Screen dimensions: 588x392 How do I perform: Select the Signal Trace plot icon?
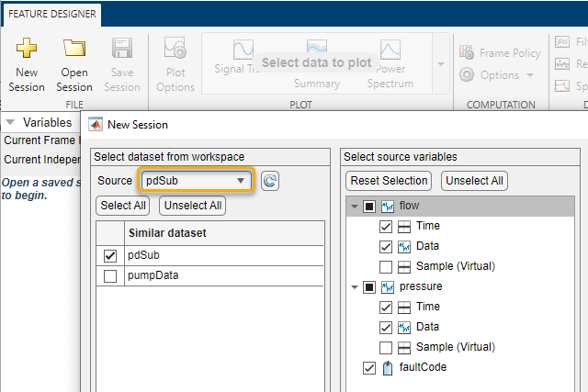[x=243, y=50]
